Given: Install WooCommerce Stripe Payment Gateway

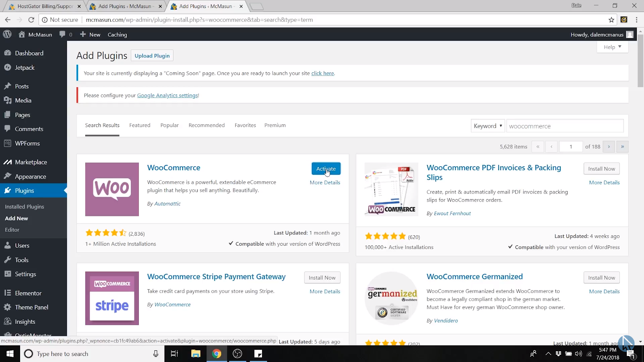Looking at the screenshot, I should click(322, 278).
